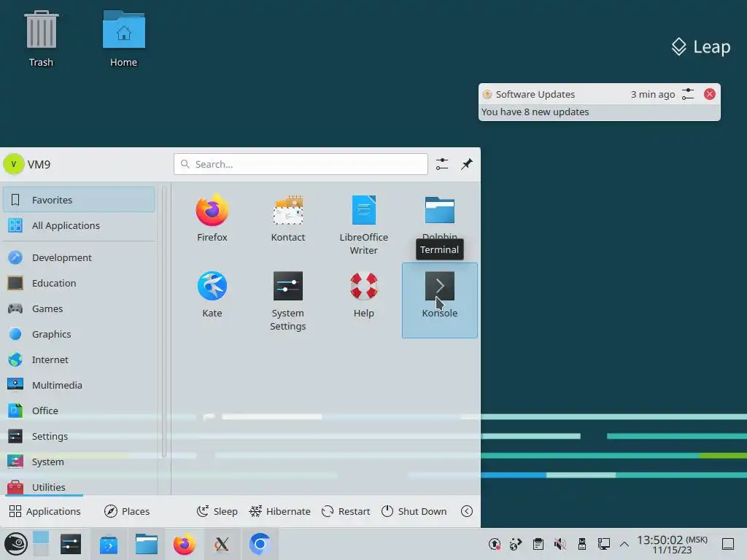Open Dolphin file manager in taskbar

pos(146,544)
